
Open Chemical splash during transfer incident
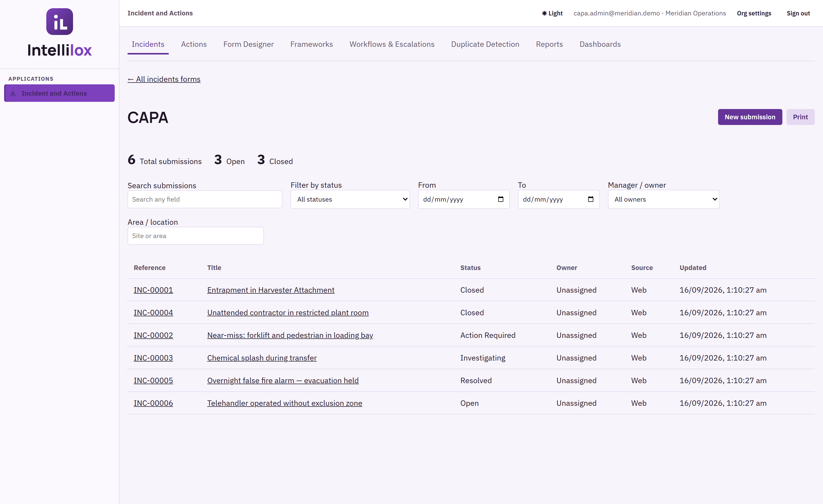coord(262,358)
